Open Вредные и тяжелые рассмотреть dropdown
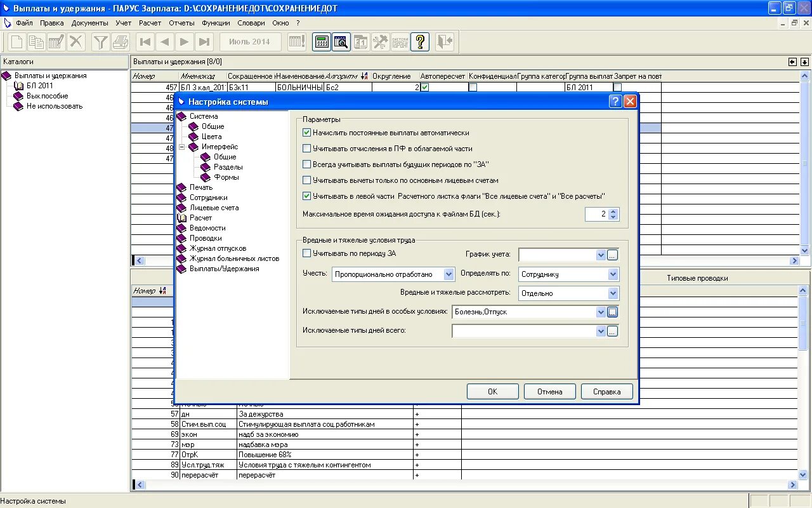The width and height of the screenshot is (812, 508). click(613, 293)
